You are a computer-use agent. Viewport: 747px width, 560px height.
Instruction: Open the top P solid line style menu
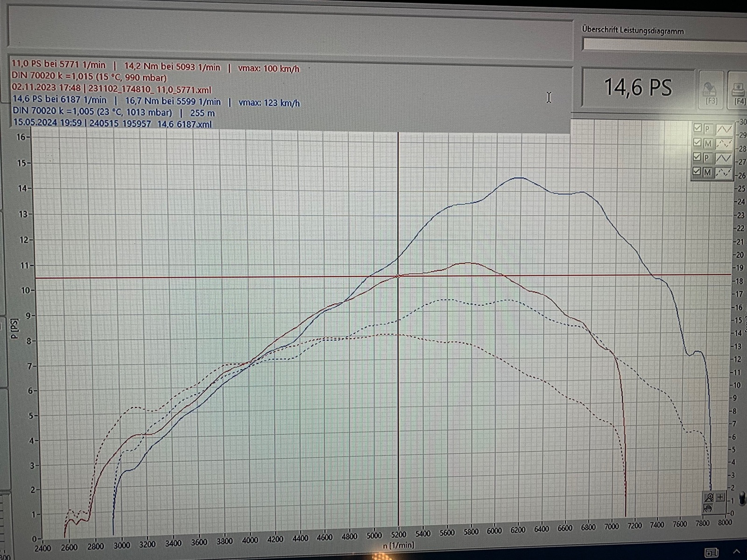pyautogui.click(x=724, y=129)
